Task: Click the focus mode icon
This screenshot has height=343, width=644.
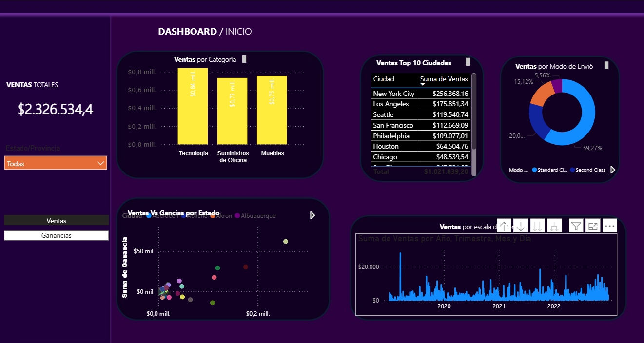Action: click(593, 226)
